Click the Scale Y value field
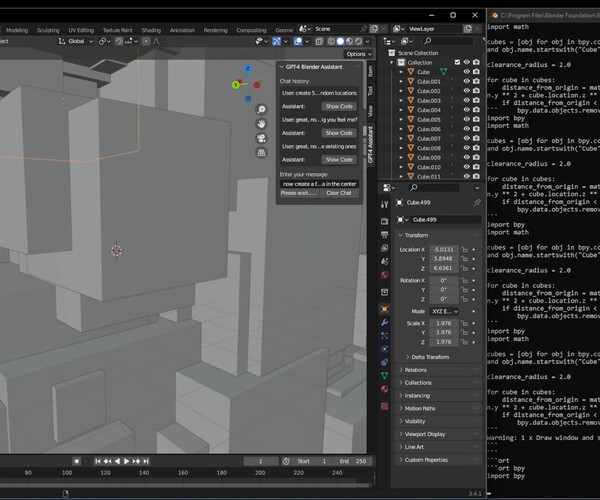This screenshot has width=600, height=500. pos(444,332)
